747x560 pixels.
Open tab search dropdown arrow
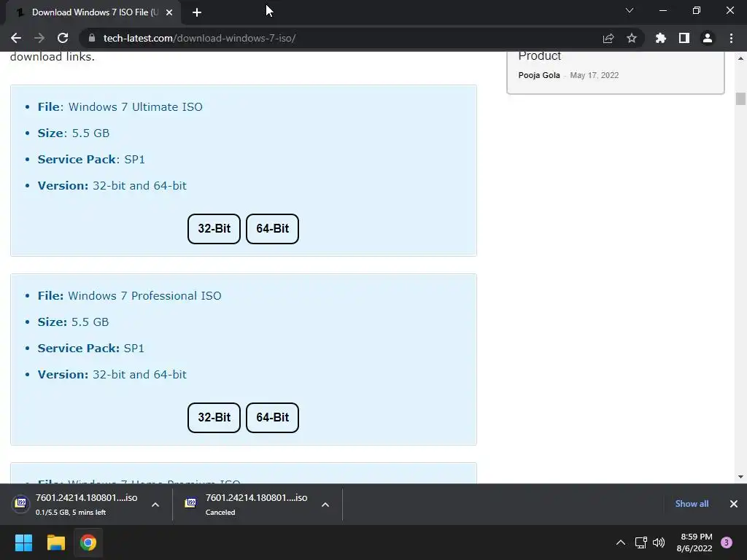[x=630, y=10]
